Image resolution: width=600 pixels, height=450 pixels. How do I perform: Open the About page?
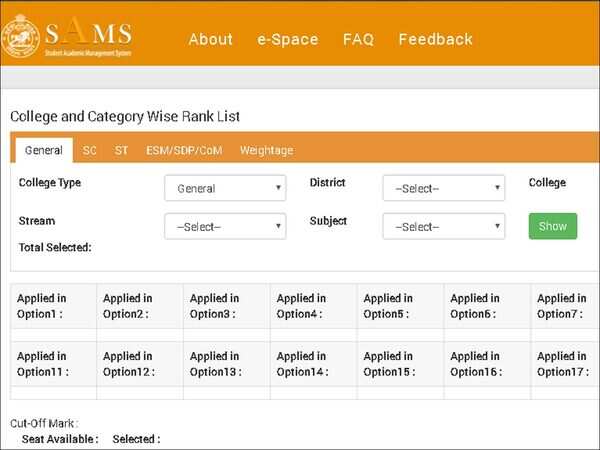tap(210, 40)
